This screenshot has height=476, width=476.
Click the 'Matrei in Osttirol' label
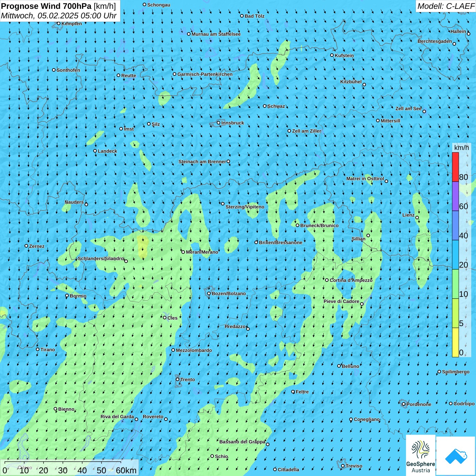(365, 178)
